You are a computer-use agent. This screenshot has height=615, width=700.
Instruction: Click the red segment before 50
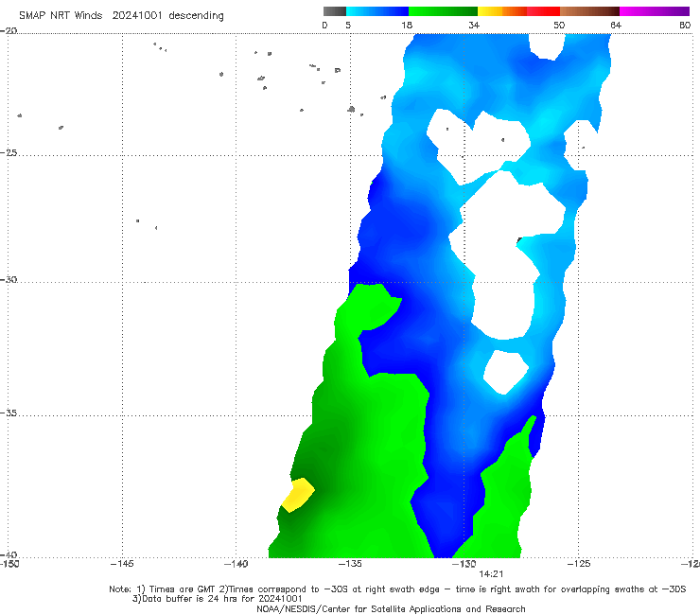543,11
